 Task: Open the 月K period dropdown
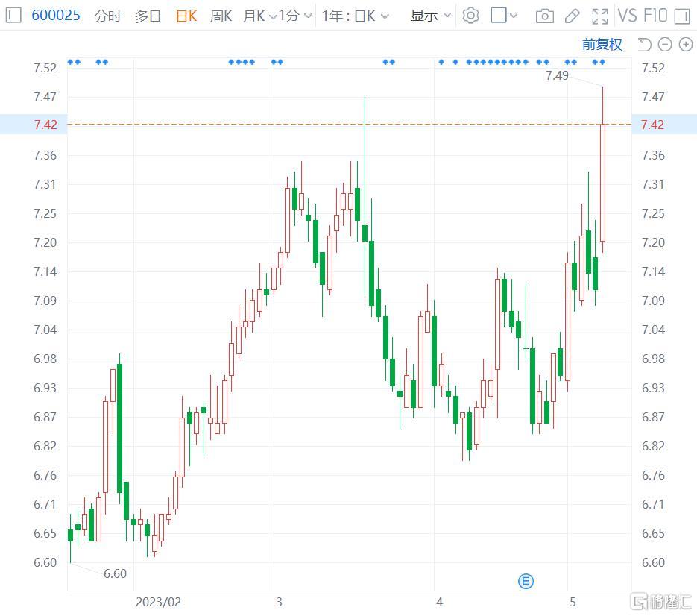coord(259,16)
